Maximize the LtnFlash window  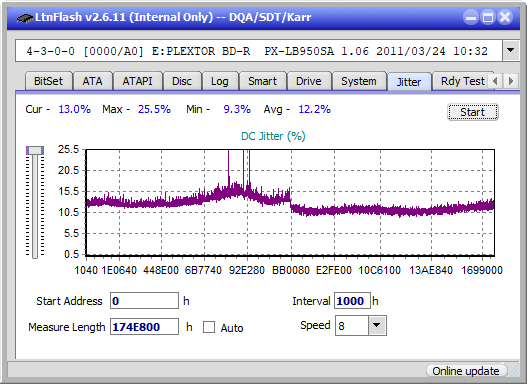488,17
